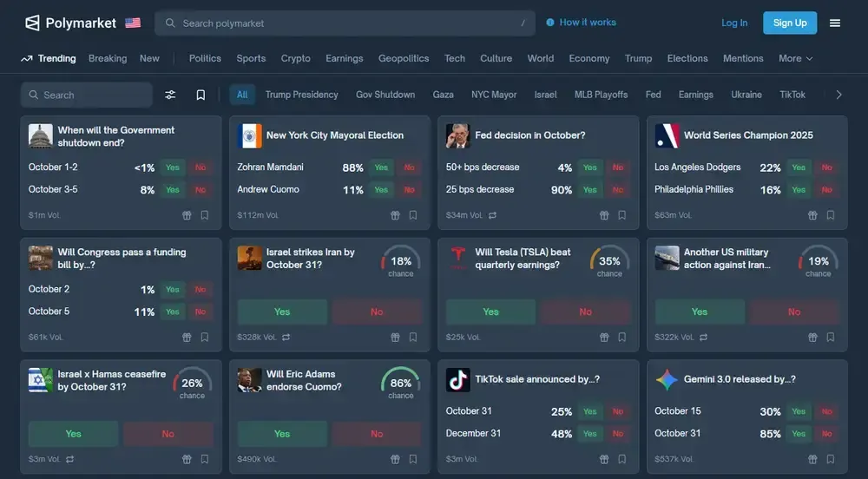Click gift icon on World Series Champion card
This screenshot has width=868, height=479.
[x=812, y=215]
